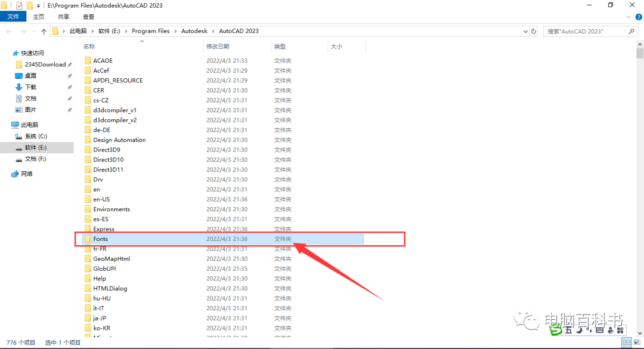
Task: Select Network (网络) in sidebar
Action: click(22, 174)
